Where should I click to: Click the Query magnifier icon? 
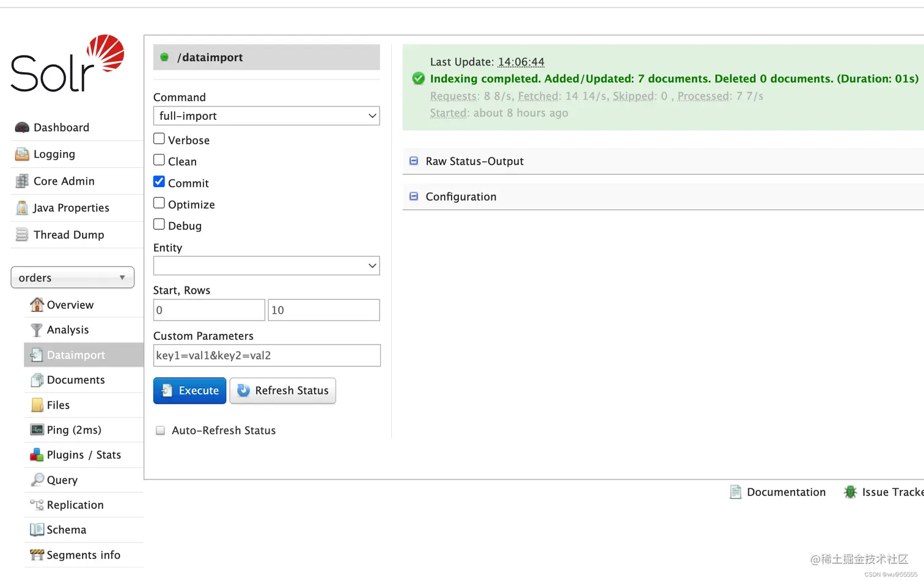(x=37, y=480)
